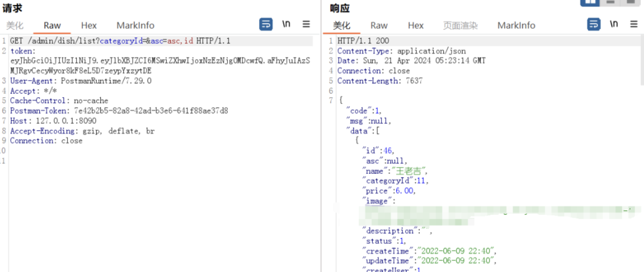Click the Cache-Control: no-cache line
This screenshot has height=272, width=644.
click(59, 101)
